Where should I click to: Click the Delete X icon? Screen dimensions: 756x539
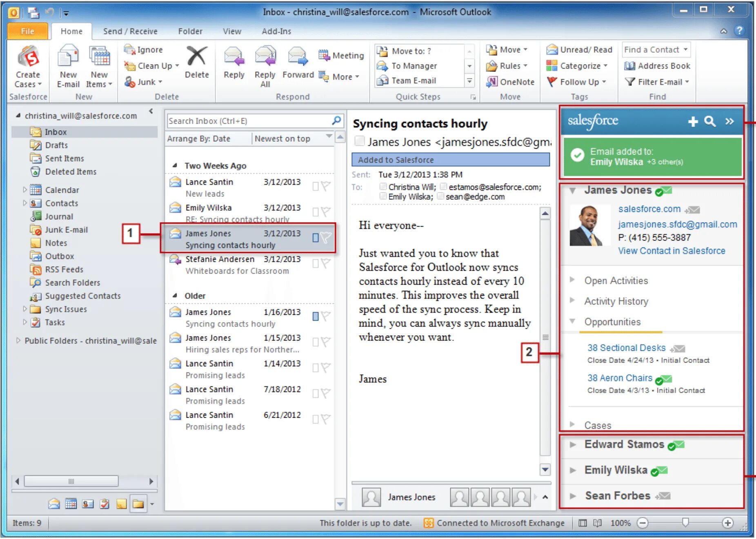pos(197,56)
